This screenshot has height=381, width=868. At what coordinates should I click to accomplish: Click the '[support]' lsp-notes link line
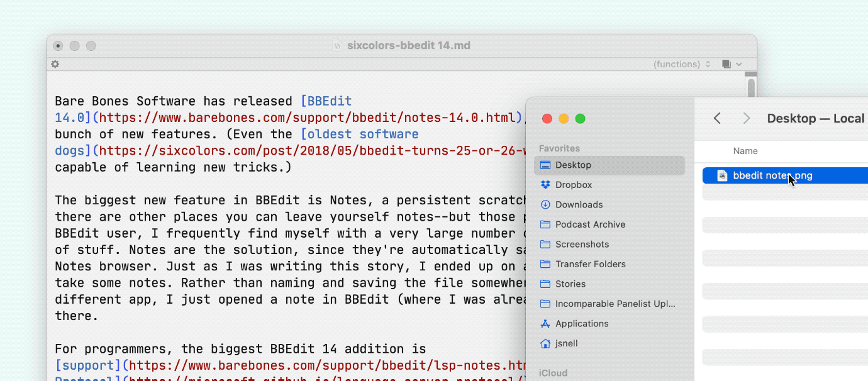tap(290, 365)
